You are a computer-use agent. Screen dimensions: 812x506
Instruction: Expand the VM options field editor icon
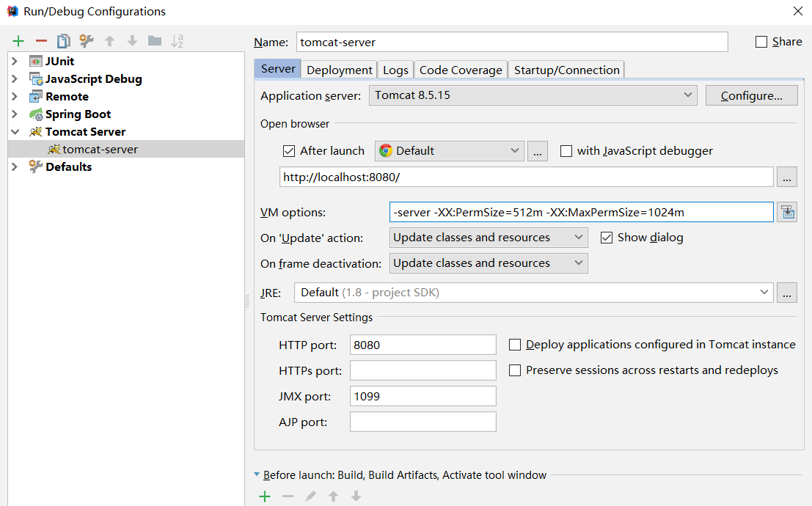click(788, 212)
